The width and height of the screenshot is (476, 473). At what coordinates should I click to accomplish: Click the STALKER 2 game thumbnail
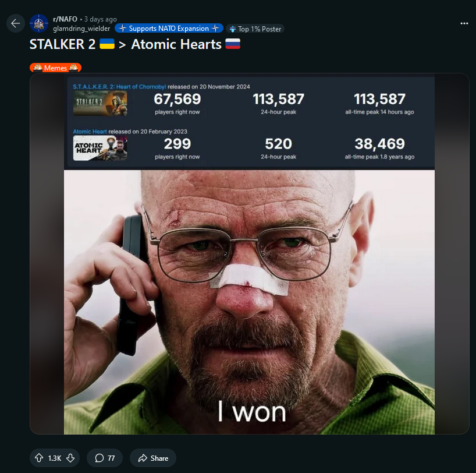(x=100, y=103)
